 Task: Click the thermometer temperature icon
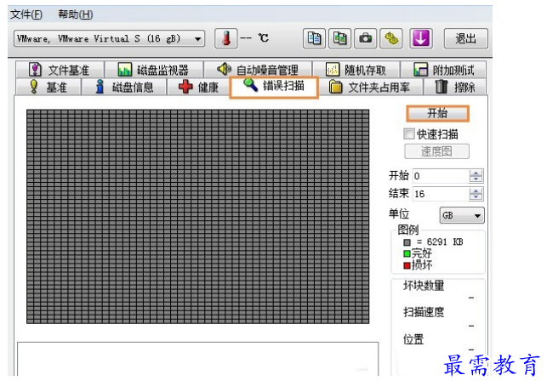tap(226, 38)
